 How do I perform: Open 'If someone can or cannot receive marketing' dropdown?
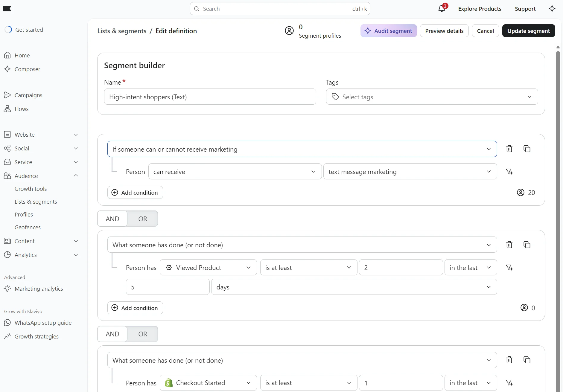point(302,149)
